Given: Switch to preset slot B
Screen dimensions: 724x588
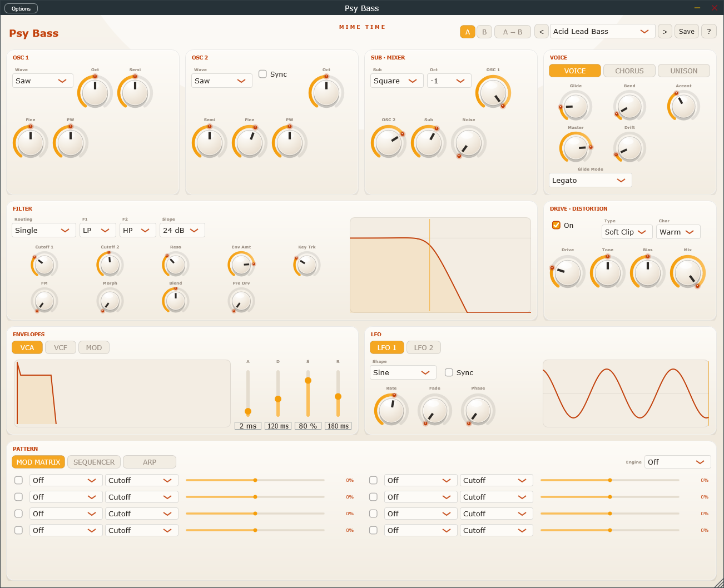Looking at the screenshot, I should 484,32.
